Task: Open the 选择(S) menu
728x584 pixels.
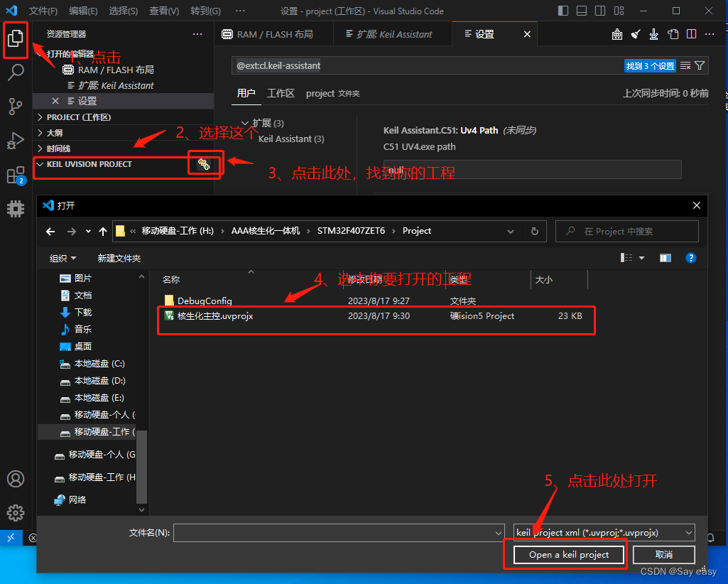Action: point(123,11)
